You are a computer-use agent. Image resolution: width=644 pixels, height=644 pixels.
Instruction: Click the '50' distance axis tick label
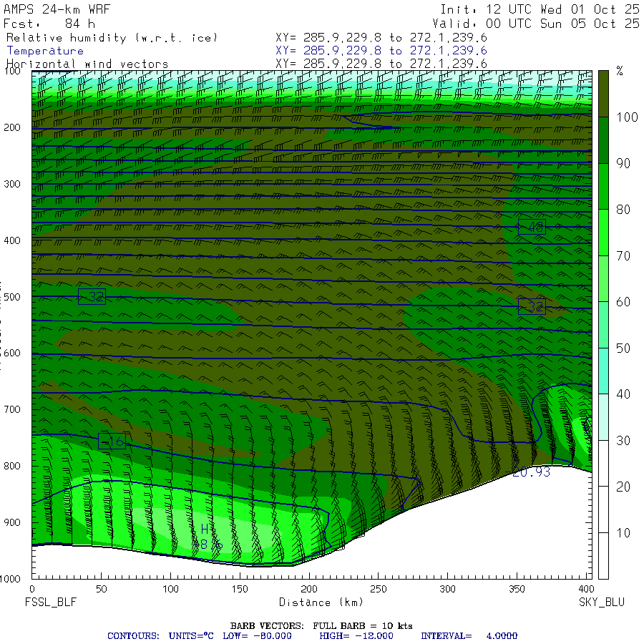point(101,589)
